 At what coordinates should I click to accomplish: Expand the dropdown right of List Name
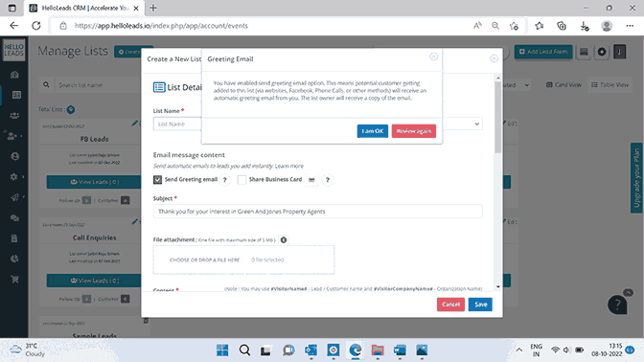[x=476, y=124]
